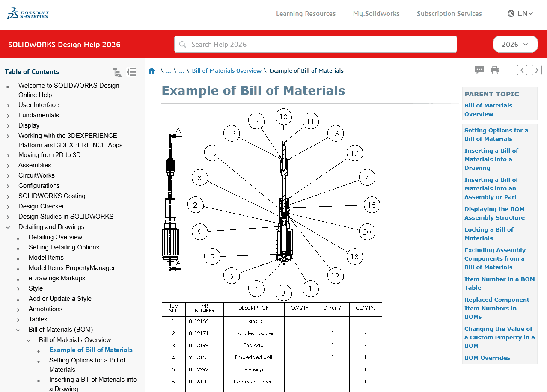Open Subscription Services menu item

(x=449, y=14)
